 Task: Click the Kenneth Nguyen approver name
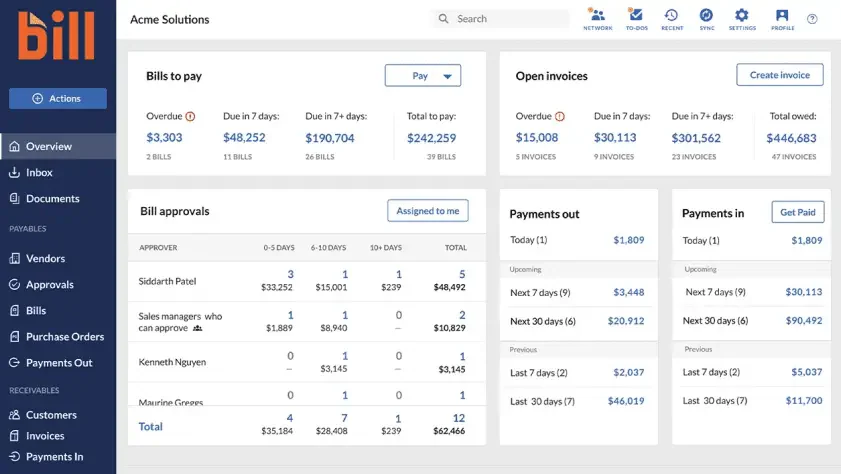pyautogui.click(x=172, y=362)
